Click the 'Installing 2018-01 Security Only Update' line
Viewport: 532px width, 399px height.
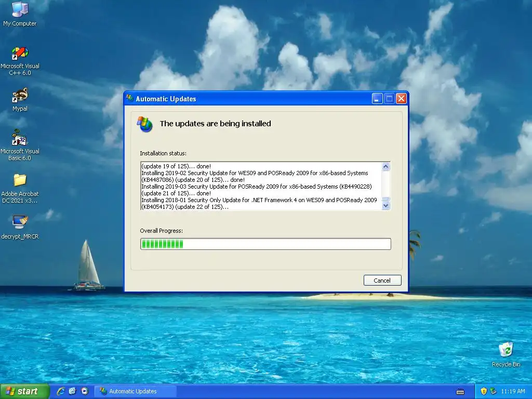[259, 200]
